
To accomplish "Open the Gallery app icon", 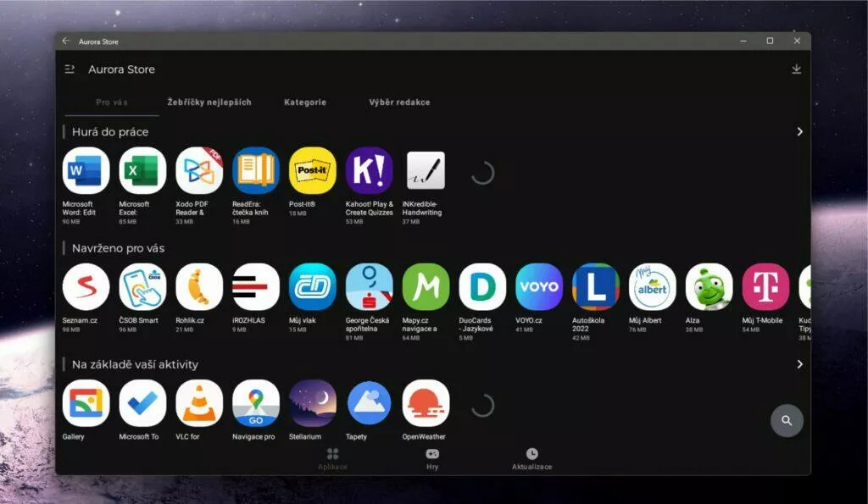I will click(x=86, y=402).
